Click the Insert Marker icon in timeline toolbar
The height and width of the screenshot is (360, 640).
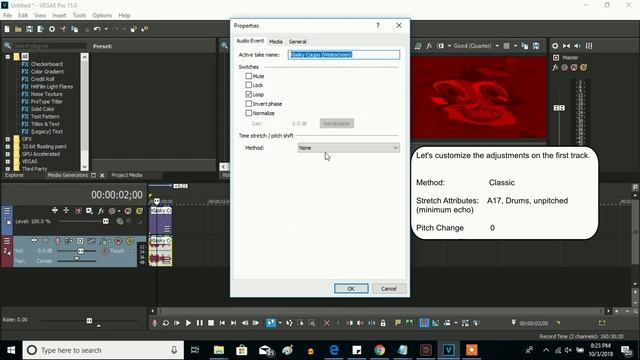coord(398,323)
